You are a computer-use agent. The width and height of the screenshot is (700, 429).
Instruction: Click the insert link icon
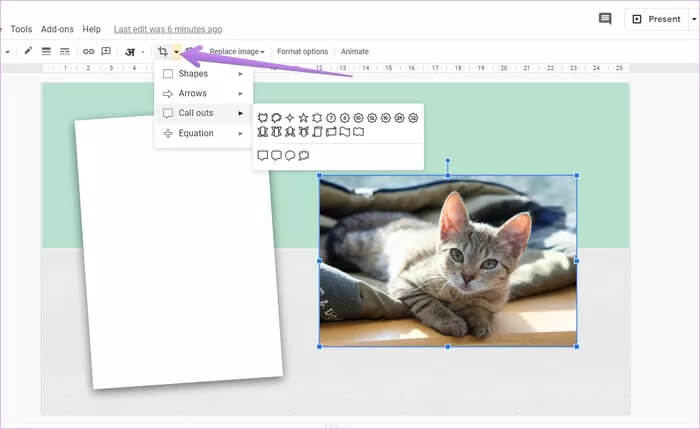click(x=88, y=51)
